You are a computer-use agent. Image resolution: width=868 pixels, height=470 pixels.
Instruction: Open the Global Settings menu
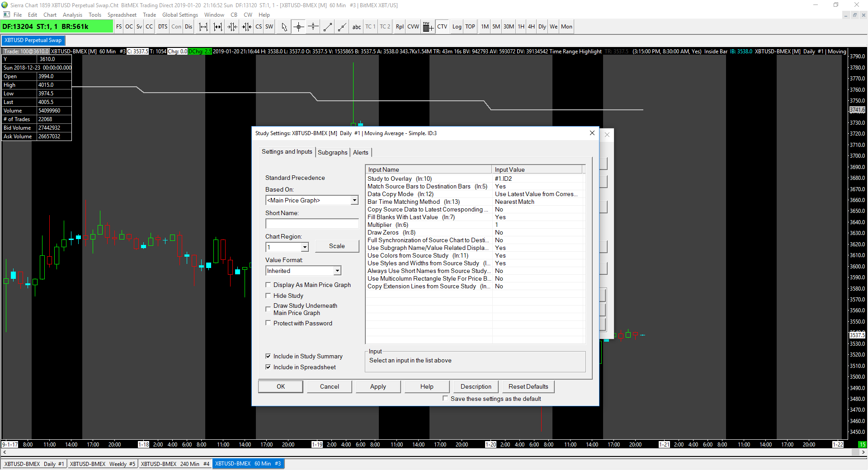click(180, 14)
